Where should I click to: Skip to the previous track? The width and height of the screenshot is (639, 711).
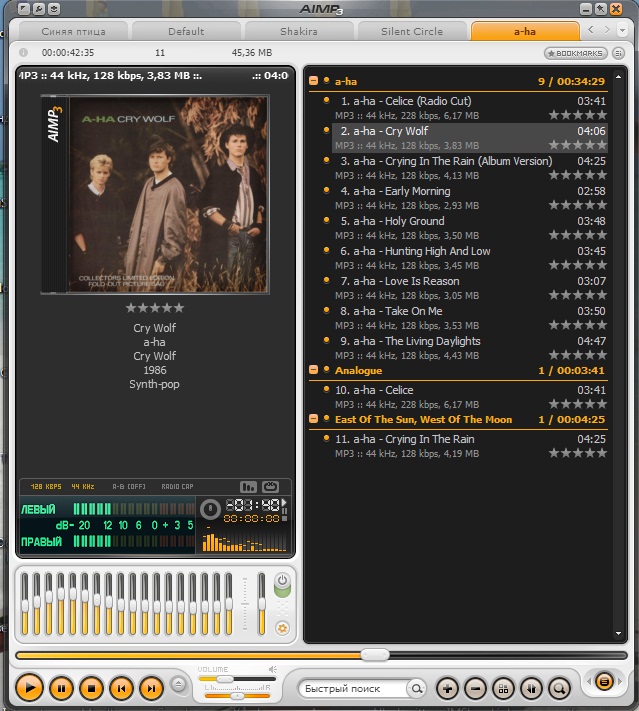click(122, 689)
